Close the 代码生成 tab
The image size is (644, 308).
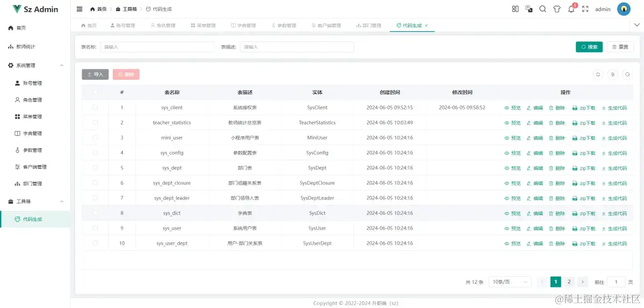427,25
